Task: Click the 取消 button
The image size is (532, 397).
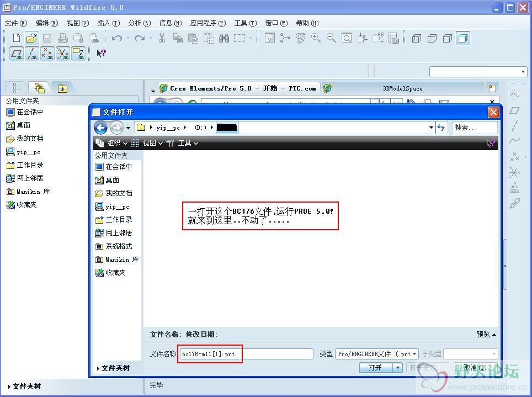Action: (x=475, y=368)
